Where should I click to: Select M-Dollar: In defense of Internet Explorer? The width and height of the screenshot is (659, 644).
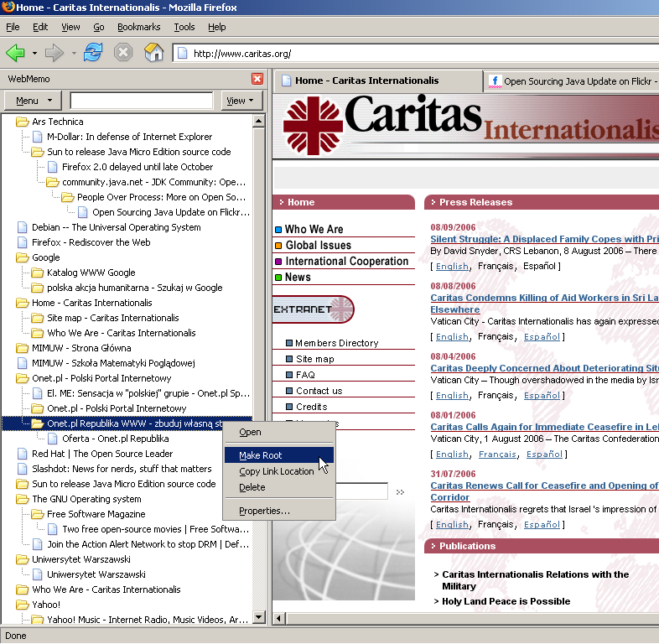(x=129, y=137)
